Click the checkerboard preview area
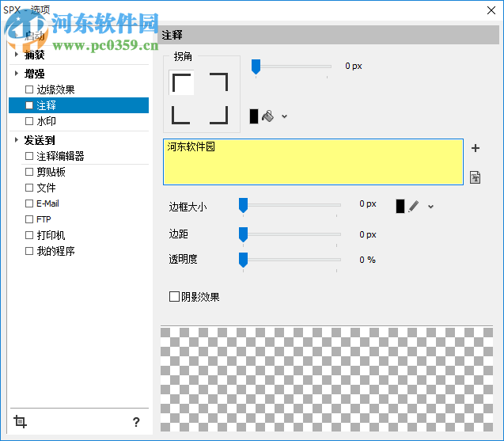The height and width of the screenshot is (441, 504). [327, 379]
